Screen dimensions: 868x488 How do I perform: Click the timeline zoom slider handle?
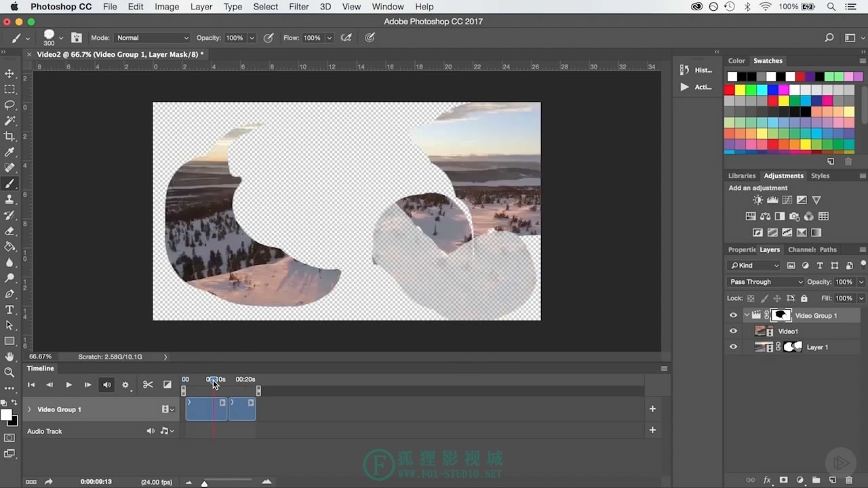pyautogui.click(x=204, y=483)
